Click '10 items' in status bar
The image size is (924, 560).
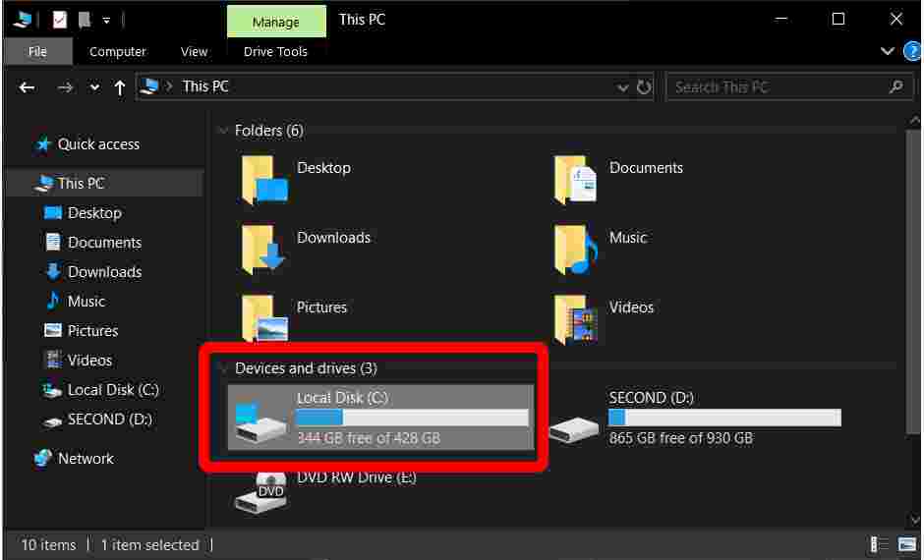tap(48, 544)
